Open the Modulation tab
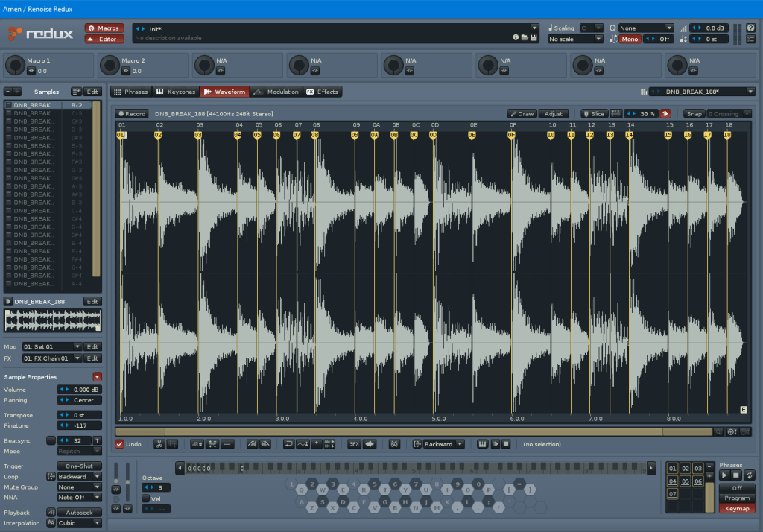Viewport: 763px width, 532px height. pos(276,92)
